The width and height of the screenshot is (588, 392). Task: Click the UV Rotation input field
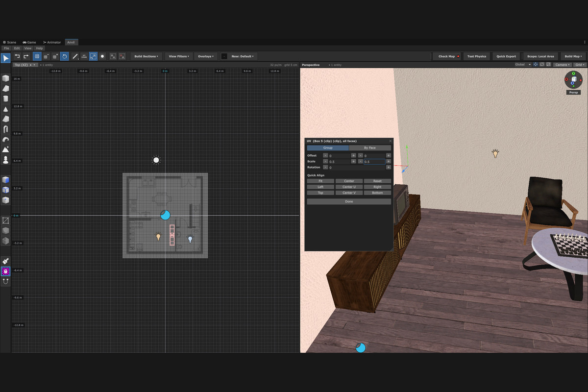(357, 168)
